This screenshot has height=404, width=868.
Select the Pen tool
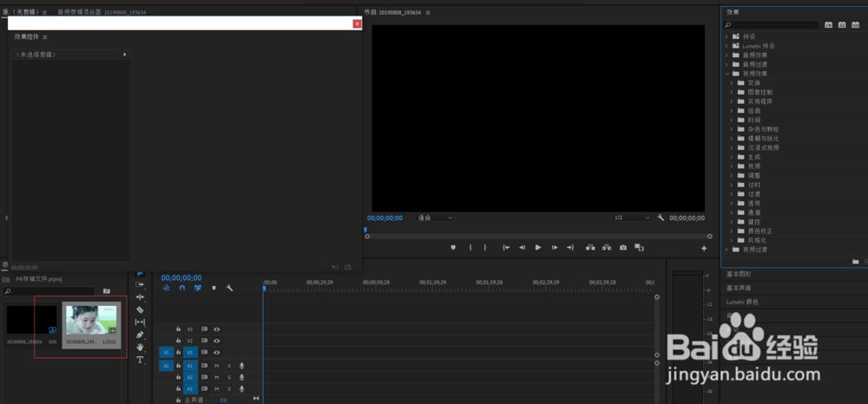click(x=140, y=335)
